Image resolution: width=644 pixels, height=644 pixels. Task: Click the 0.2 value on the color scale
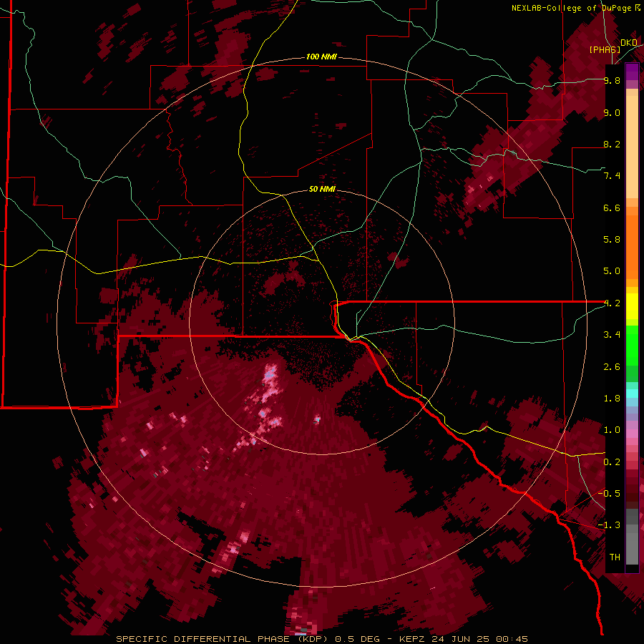pyautogui.click(x=612, y=462)
